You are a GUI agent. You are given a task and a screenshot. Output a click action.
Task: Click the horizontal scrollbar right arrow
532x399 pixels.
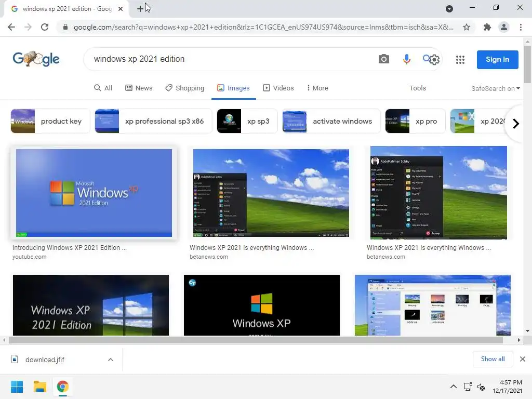pyautogui.click(x=519, y=340)
